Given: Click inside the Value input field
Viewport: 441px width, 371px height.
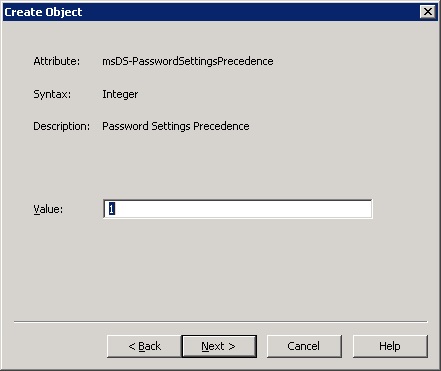Looking at the screenshot, I should 238,209.
